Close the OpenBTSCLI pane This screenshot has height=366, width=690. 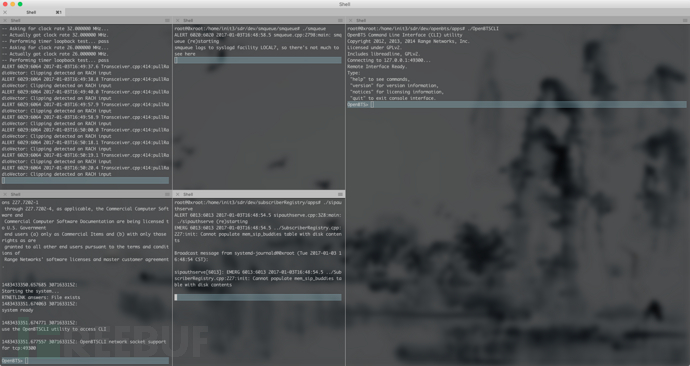coord(350,21)
